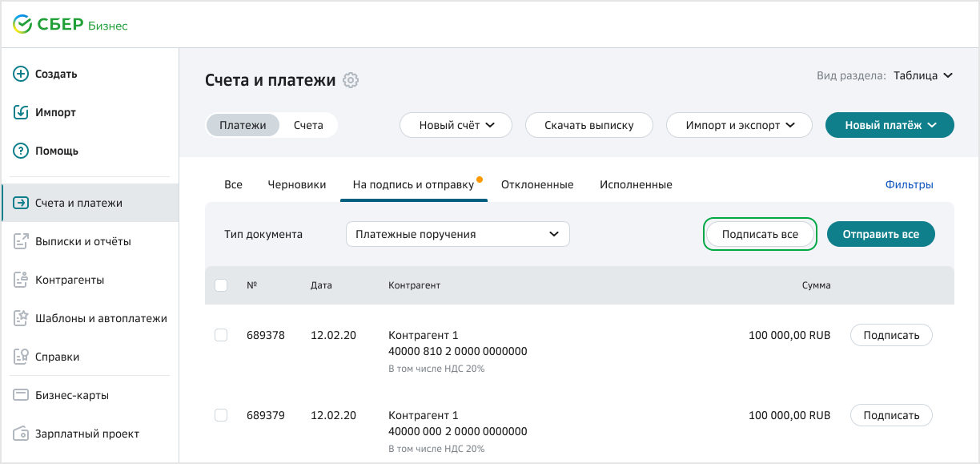The image size is (980, 464).
Task: Check the box for payment 689378
Action: (221, 335)
